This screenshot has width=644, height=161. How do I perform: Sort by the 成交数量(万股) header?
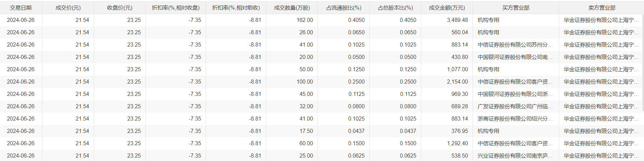click(292, 8)
